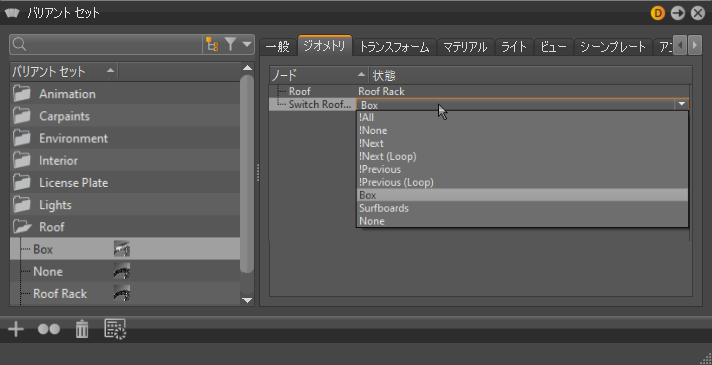712x365 pixels.
Task: Select the Roof Rack variant set
Action: click(x=124, y=294)
